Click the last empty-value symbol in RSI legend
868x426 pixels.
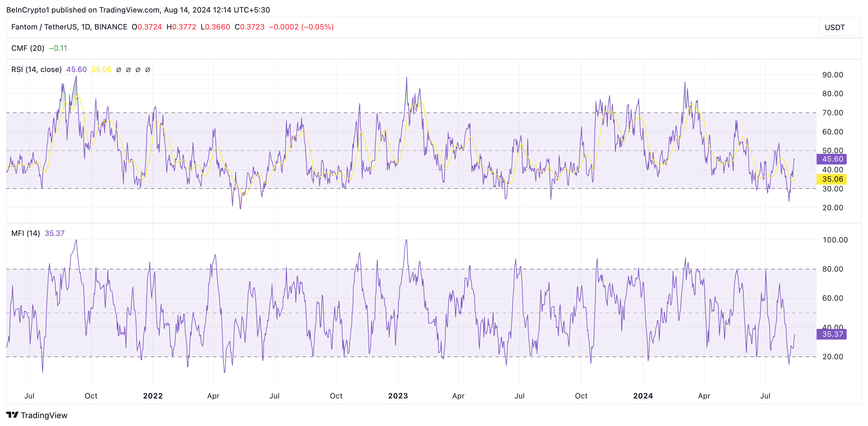148,70
